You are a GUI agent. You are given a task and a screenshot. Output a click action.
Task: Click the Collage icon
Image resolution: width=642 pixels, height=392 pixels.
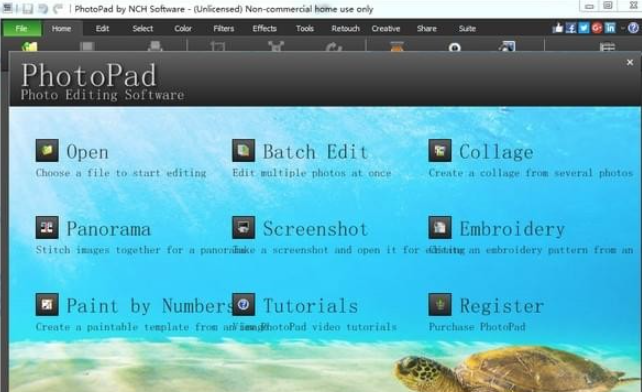(x=440, y=150)
